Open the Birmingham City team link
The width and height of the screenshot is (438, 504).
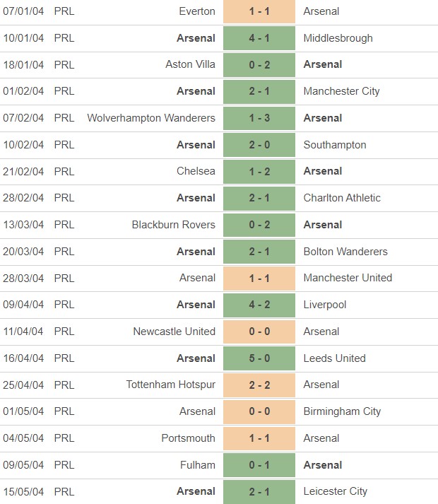(x=342, y=411)
